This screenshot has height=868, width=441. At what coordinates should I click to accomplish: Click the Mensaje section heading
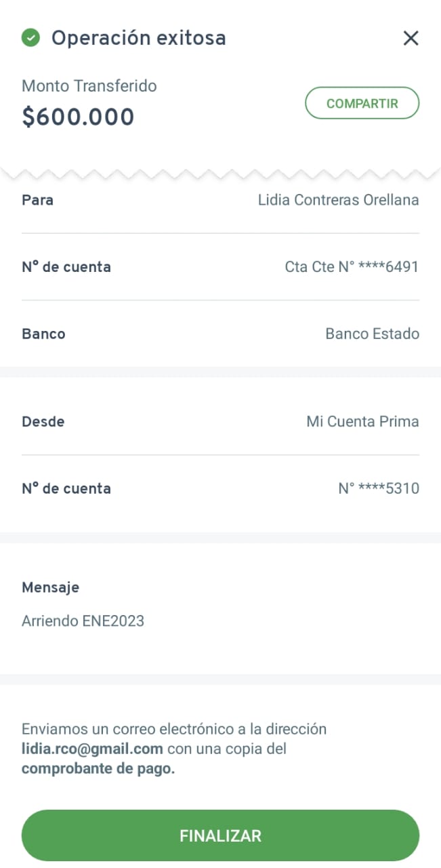[x=50, y=587]
